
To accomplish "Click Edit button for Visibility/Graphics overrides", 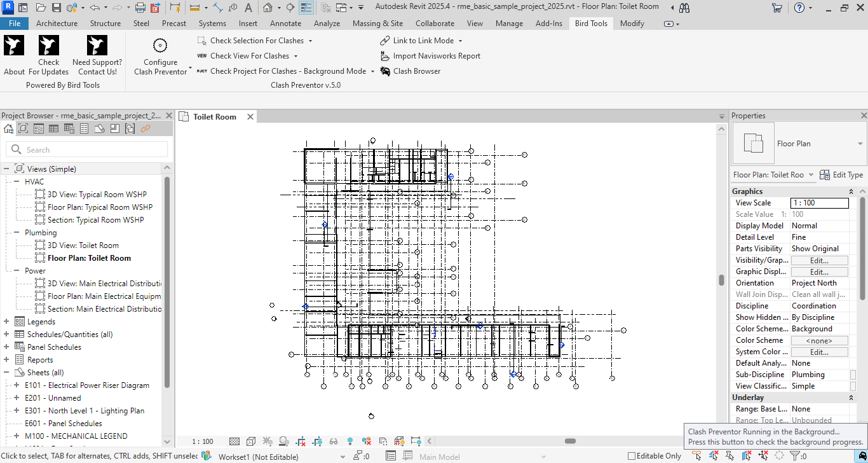I will coord(818,260).
